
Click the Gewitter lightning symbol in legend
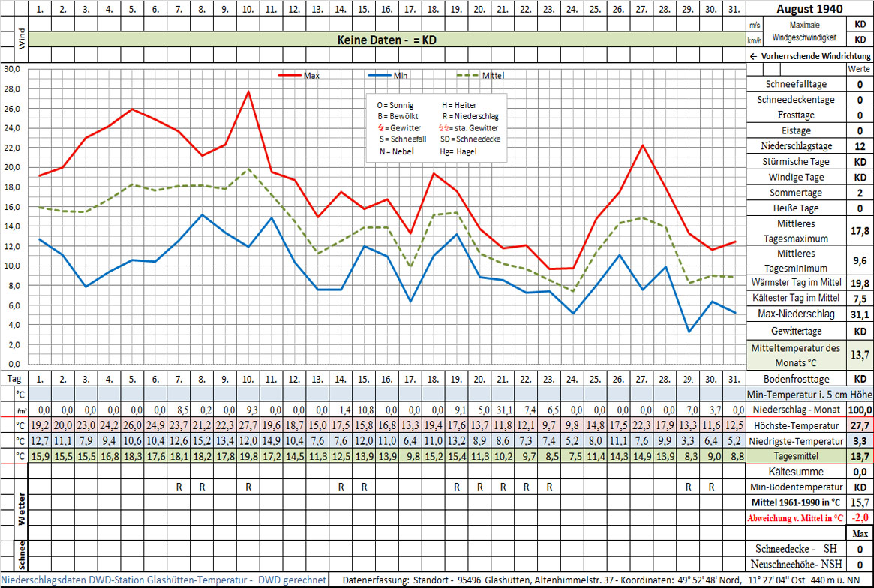[x=380, y=128]
